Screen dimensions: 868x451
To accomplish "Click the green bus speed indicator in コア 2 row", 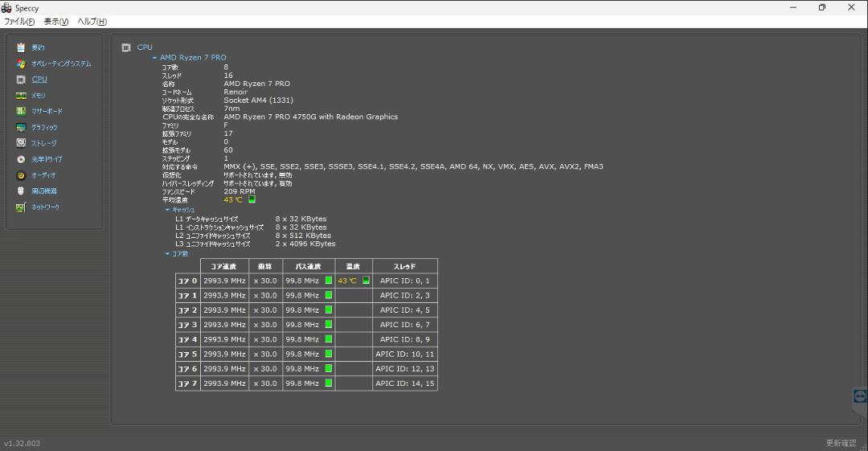I will [x=328, y=310].
